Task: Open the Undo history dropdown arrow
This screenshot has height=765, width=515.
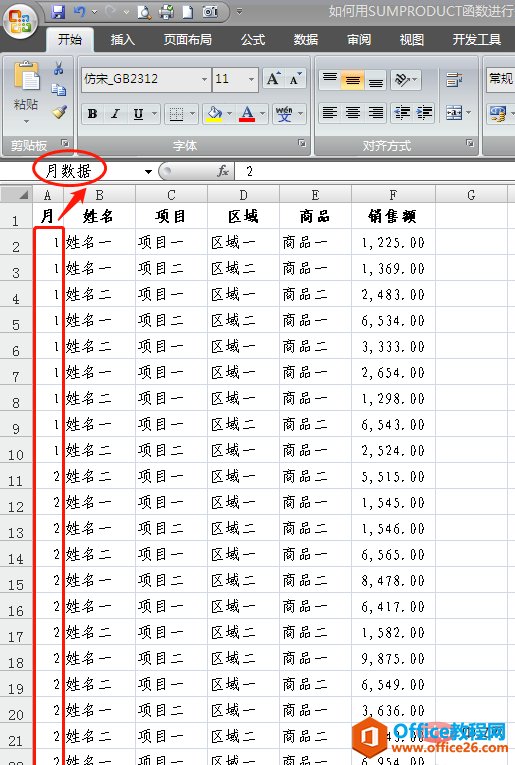Action: 95,11
